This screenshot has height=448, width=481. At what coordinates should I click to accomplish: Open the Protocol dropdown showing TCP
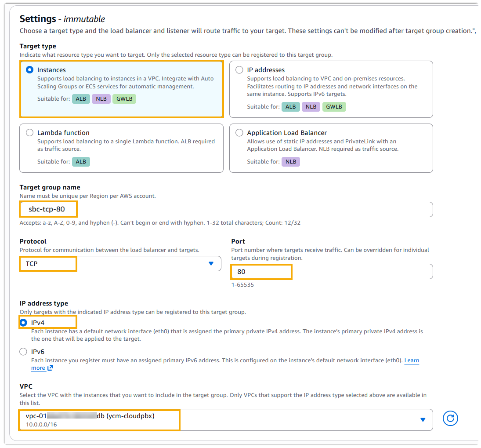click(120, 264)
